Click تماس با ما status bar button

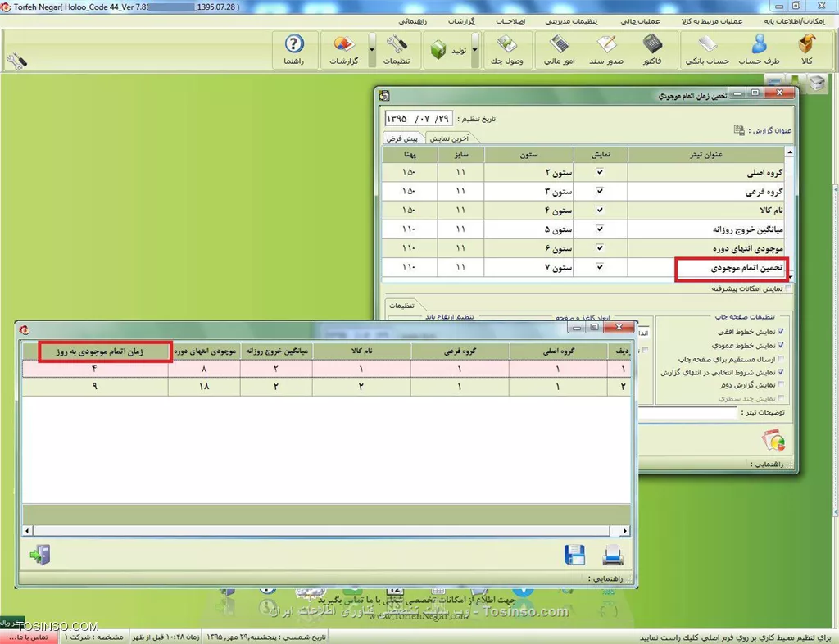(29, 637)
